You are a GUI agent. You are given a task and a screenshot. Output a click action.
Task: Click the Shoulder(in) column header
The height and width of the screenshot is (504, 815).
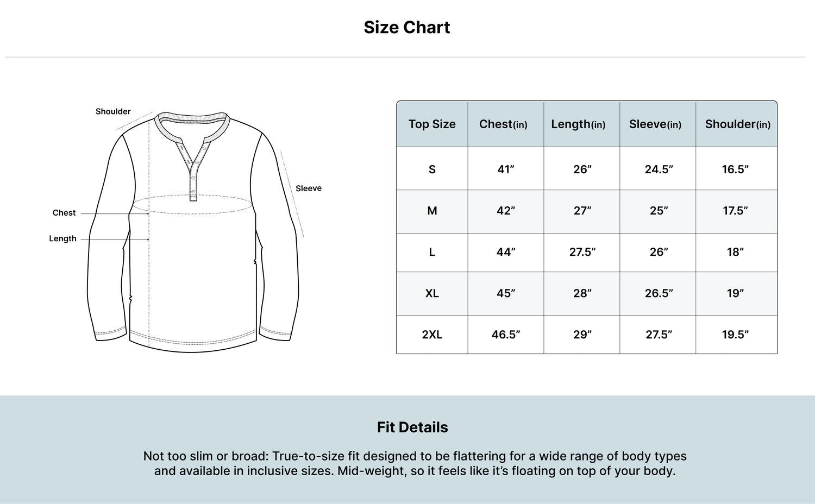(x=738, y=124)
